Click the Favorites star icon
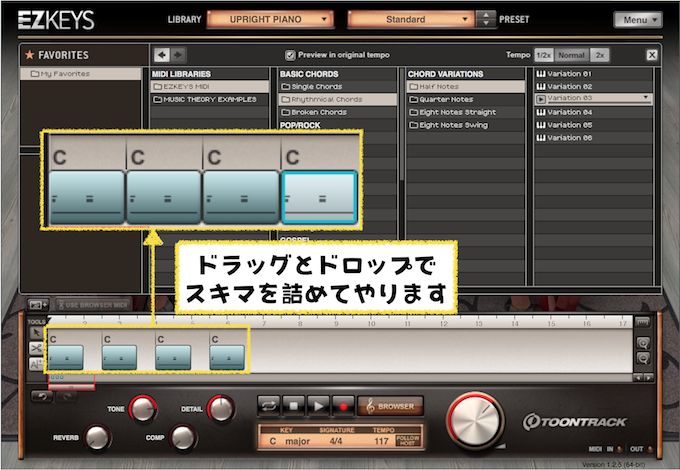Screen dimensions: 680x470 [29, 55]
